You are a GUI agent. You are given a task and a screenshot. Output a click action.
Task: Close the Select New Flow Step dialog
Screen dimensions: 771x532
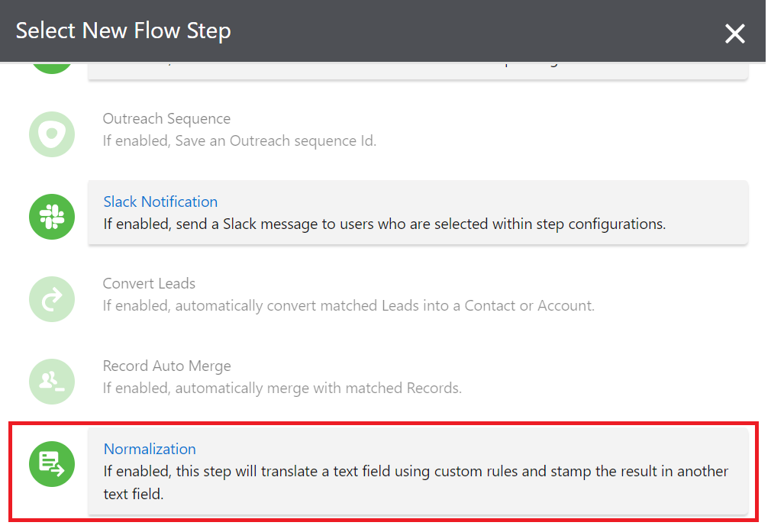coord(734,34)
